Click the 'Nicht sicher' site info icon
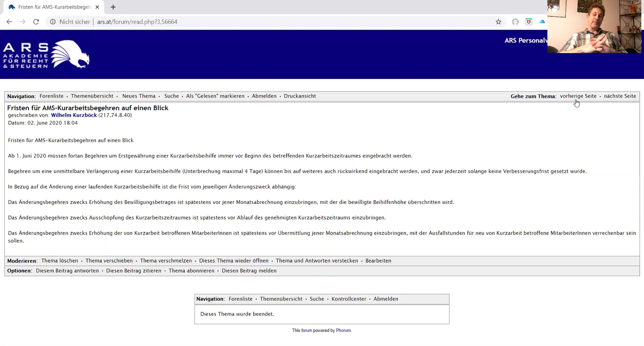This screenshot has height=346, width=644. coord(53,22)
